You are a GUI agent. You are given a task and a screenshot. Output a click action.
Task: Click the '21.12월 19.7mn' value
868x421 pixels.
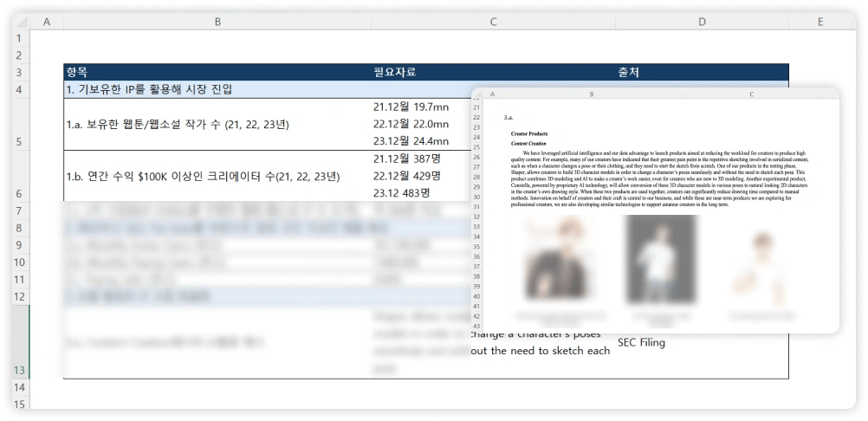411,107
